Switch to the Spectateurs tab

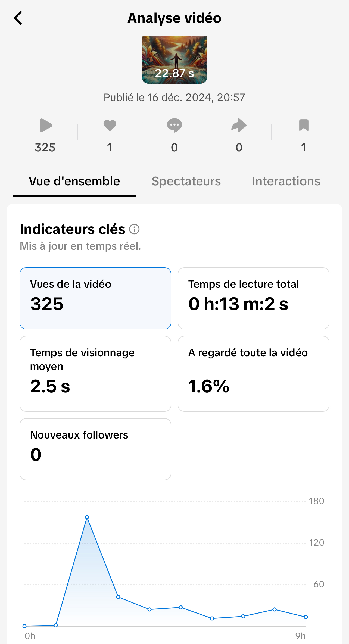coord(186,181)
